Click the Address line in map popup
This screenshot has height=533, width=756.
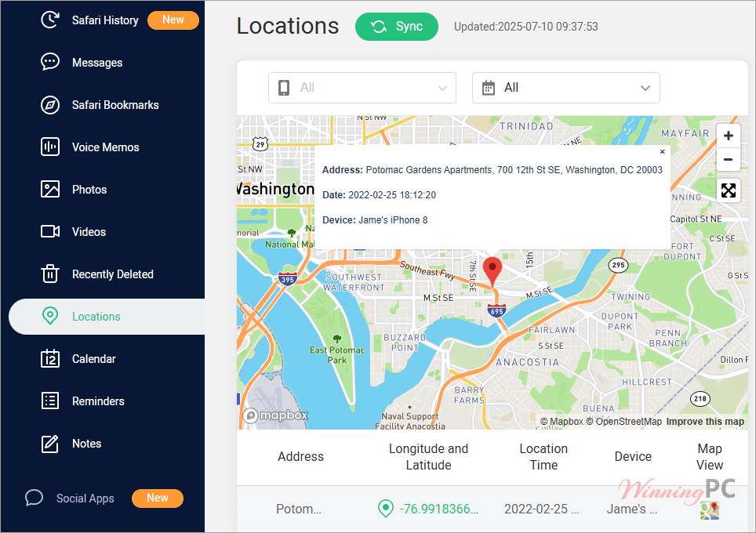point(492,170)
